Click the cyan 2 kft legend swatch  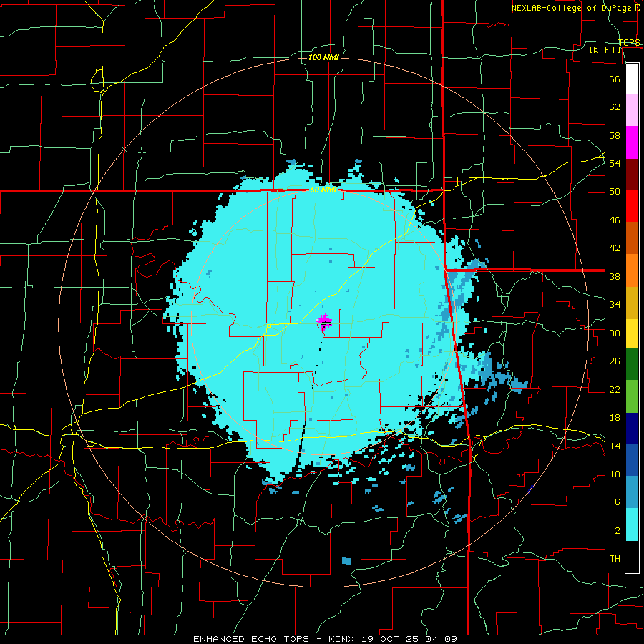tap(632, 525)
